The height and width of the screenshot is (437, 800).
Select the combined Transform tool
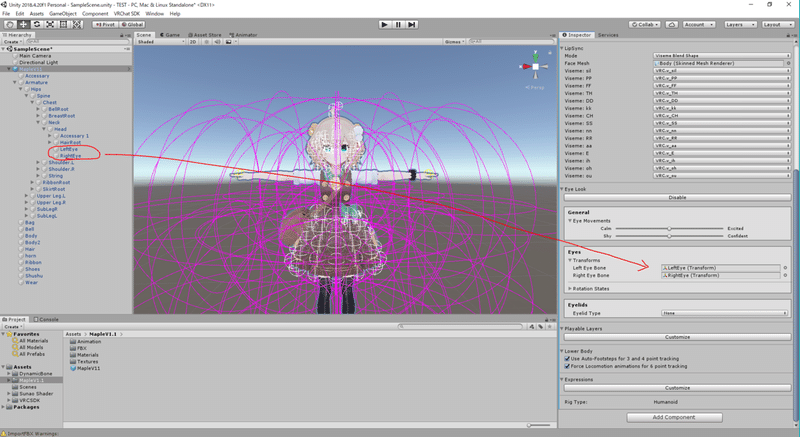(77, 24)
